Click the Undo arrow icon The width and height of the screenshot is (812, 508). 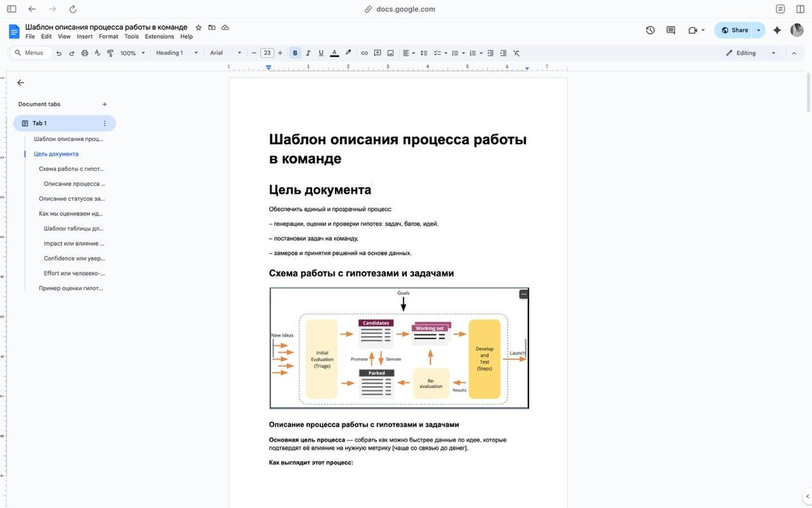point(59,53)
